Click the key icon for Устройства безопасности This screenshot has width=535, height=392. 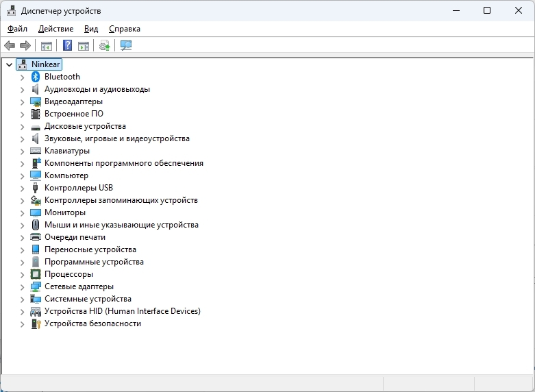coord(36,323)
